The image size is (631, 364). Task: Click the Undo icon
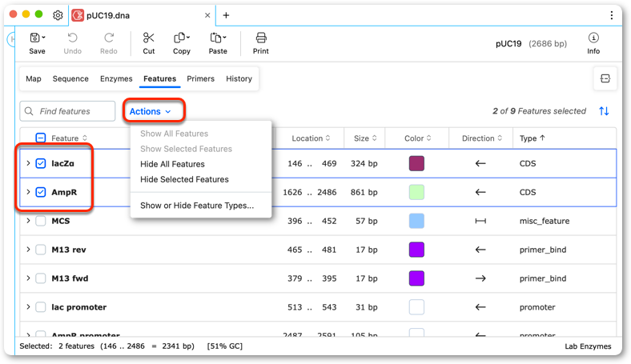tap(72, 38)
